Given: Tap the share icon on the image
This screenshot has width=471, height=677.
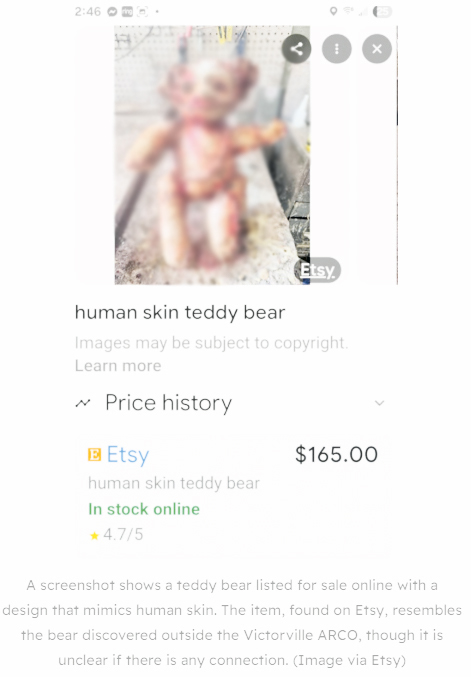Looking at the screenshot, I should pos(296,49).
